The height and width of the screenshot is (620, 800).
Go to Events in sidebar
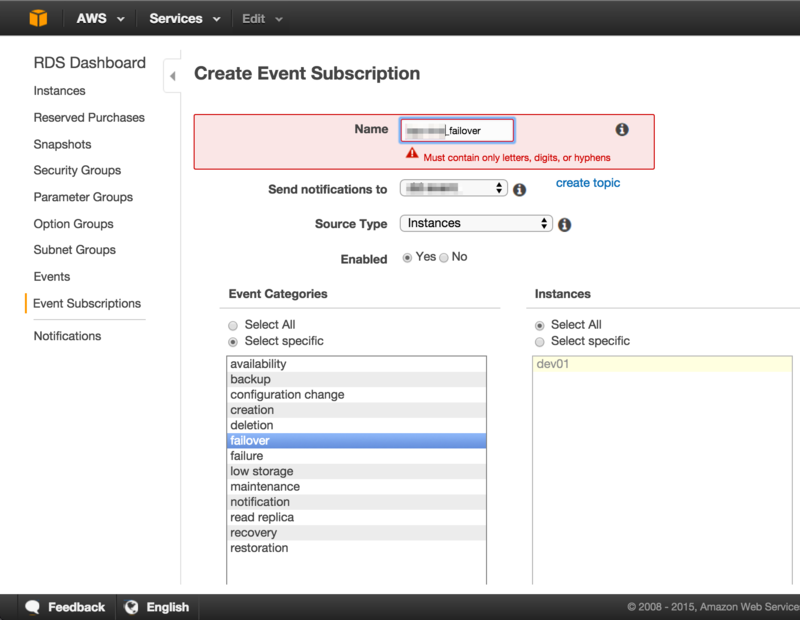click(52, 277)
